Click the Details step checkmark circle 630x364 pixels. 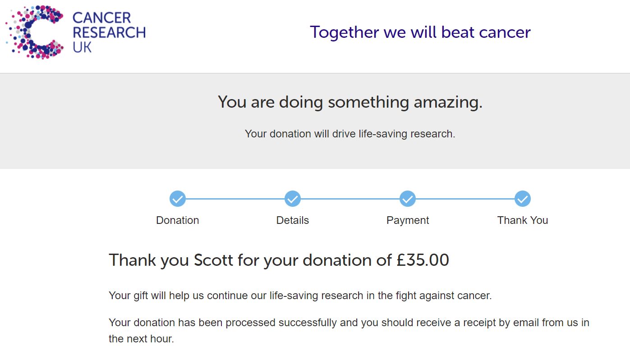[x=293, y=199]
